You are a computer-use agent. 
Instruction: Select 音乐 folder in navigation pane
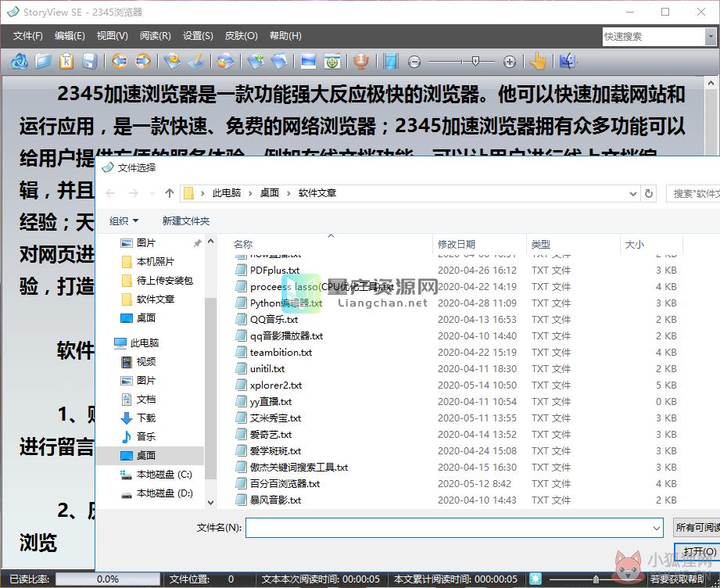click(138, 436)
